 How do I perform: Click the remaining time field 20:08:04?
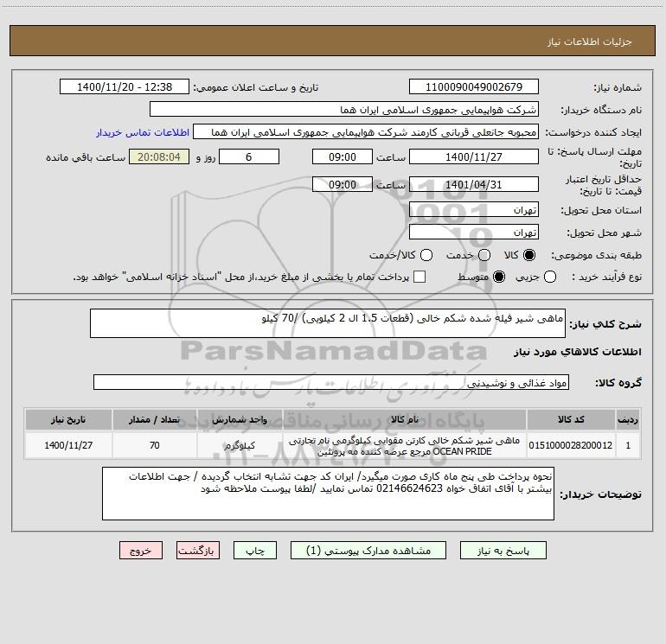(159, 156)
